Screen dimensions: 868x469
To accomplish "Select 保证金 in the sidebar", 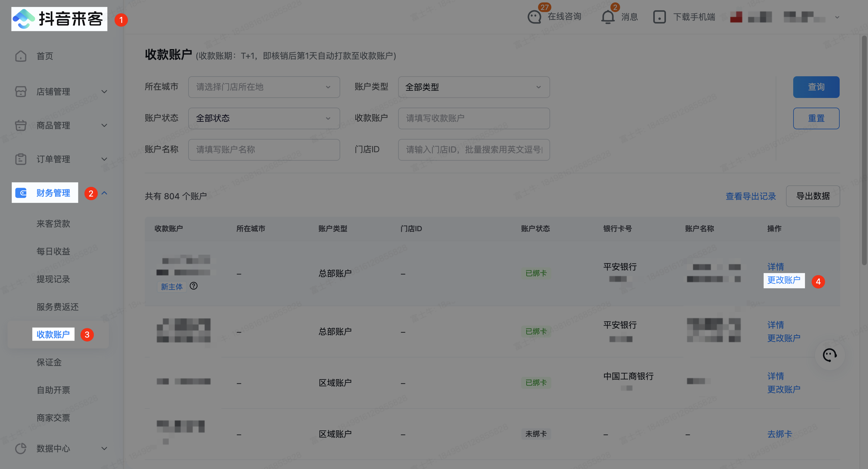I will [x=49, y=362].
